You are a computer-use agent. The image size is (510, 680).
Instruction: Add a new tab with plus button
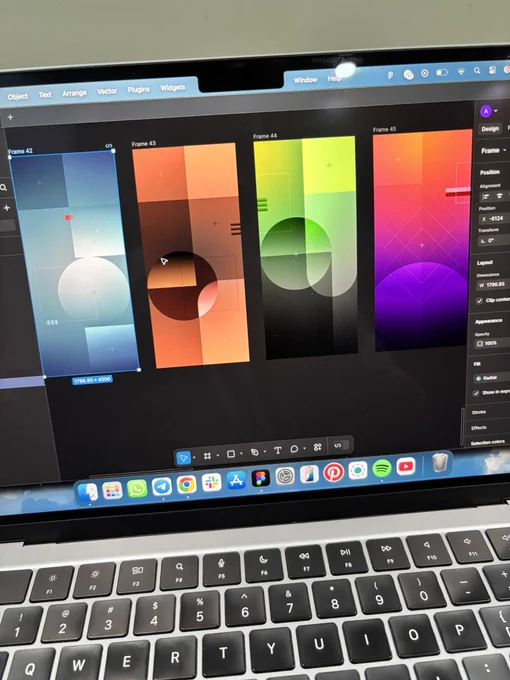[x=10, y=117]
